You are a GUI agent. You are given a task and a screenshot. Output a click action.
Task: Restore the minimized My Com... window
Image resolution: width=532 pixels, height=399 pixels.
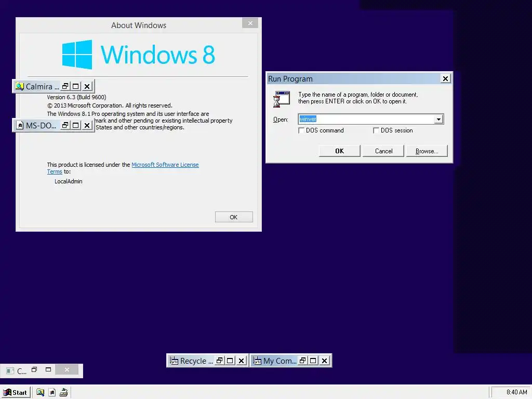pyautogui.click(x=303, y=361)
